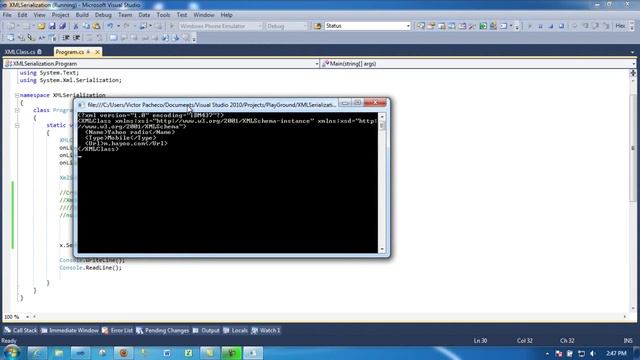Open the Output panel tab
The image size is (640, 360).
coord(207,331)
